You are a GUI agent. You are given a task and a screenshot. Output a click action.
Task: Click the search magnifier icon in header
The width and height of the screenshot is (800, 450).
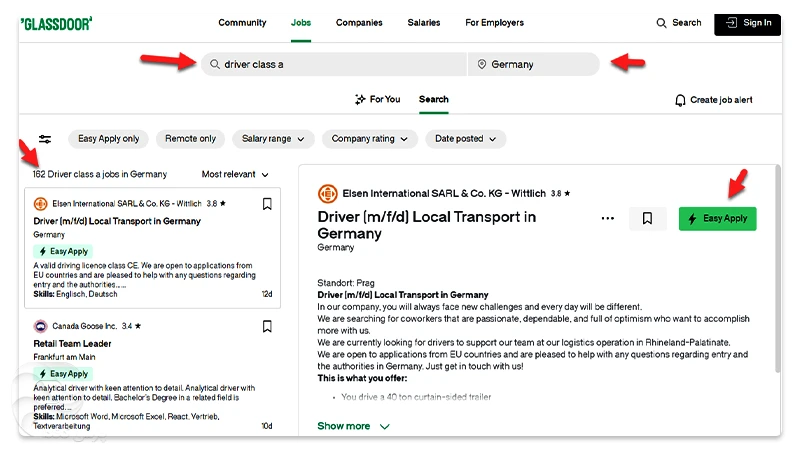point(661,23)
